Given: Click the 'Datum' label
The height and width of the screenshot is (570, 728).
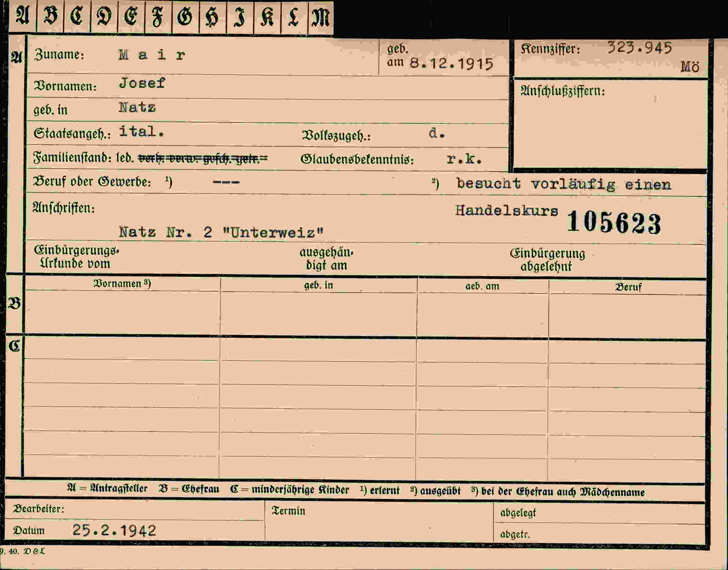Looking at the screenshot, I should click(29, 531).
